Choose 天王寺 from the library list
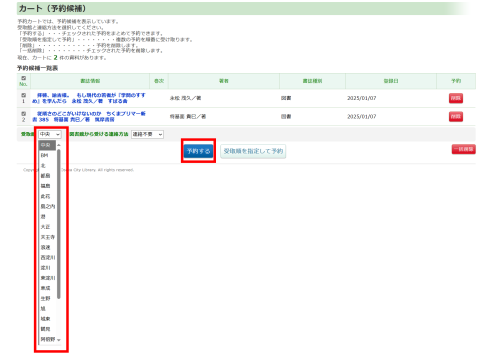This screenshot has width=500, height=364. pos(47,237)
